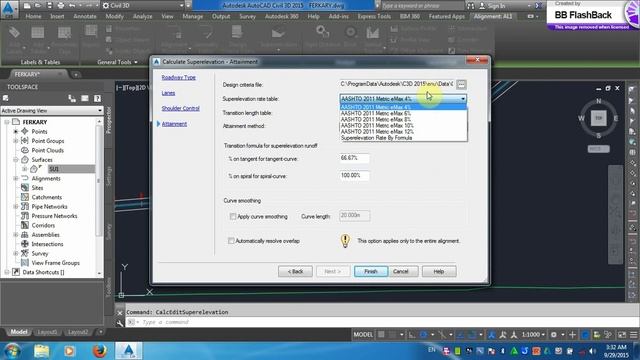Open status bar customization menu icon
Screen dimensions: 640x360
pos(633,335)
